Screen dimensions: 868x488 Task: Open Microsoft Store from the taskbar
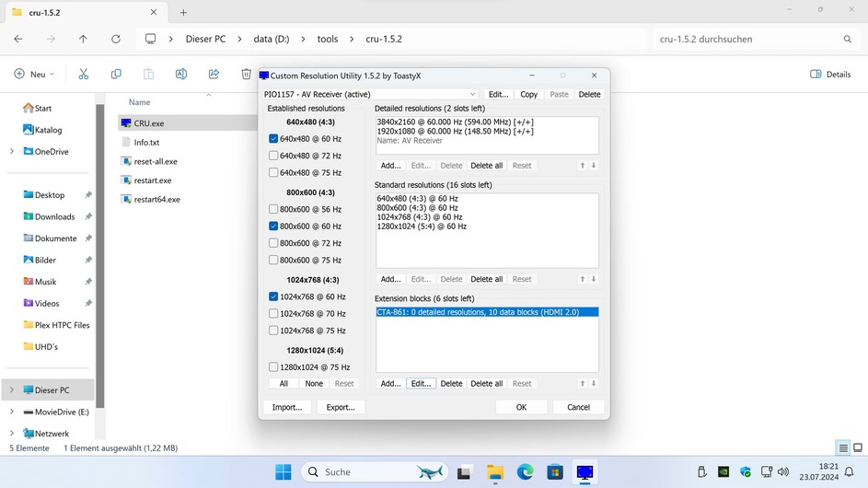coord(555,472)
